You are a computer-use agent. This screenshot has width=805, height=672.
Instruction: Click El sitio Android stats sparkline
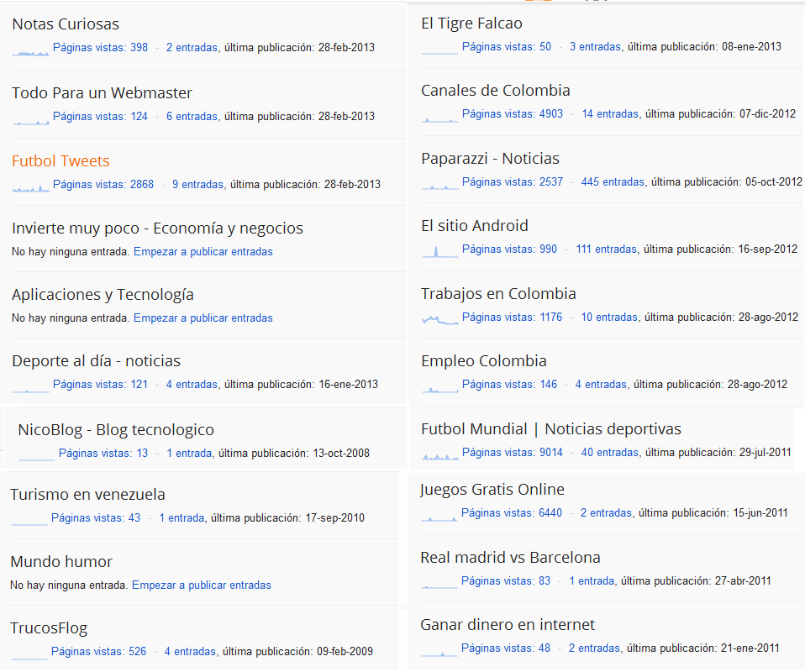(x=440, y=252)
